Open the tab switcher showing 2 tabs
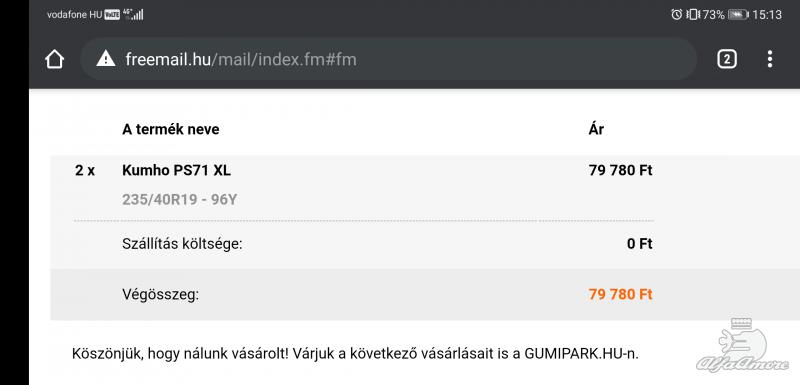The image size is (800, 385). 727,59
